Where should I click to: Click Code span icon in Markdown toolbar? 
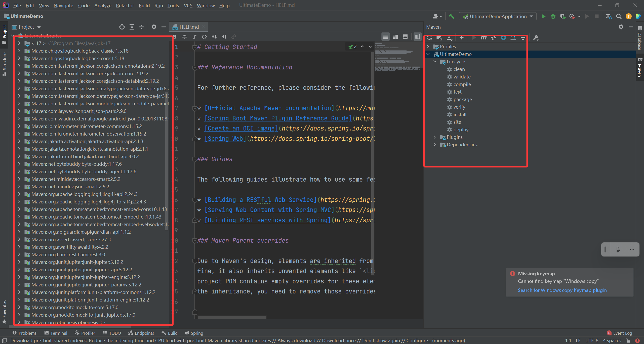pos(204,37)
